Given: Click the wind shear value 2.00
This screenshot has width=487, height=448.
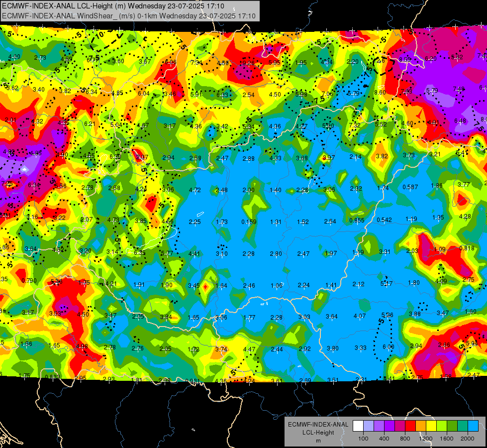Looking at the screenshot, I should 248,190.
